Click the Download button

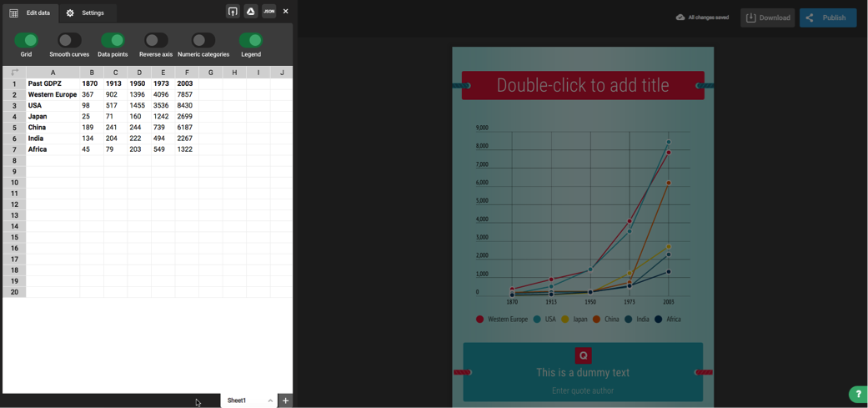tap(767, 18)
